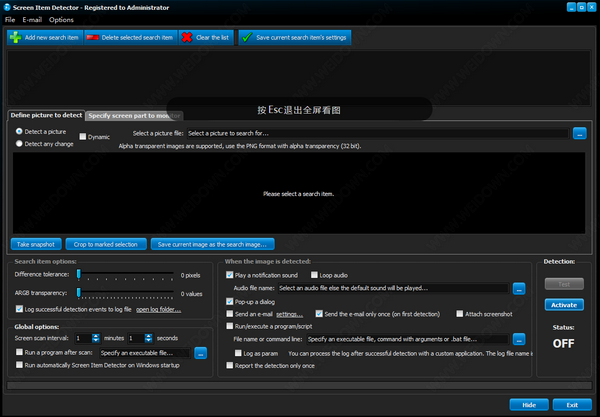The height and width of the screenshot is (417, 600).
Task: Click Crop to marked selection button
Action: pos(106,244)
